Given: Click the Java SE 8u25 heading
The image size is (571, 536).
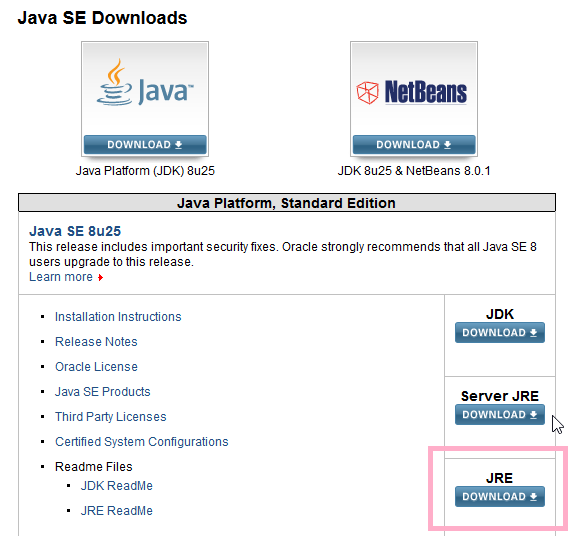Looking at the screenshot, I should click(x=75, y=231).
